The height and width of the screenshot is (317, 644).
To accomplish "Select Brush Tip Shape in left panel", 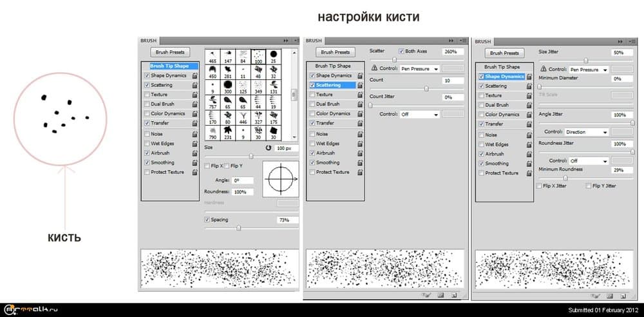I will pyautogui.click(x=169, y=66).
